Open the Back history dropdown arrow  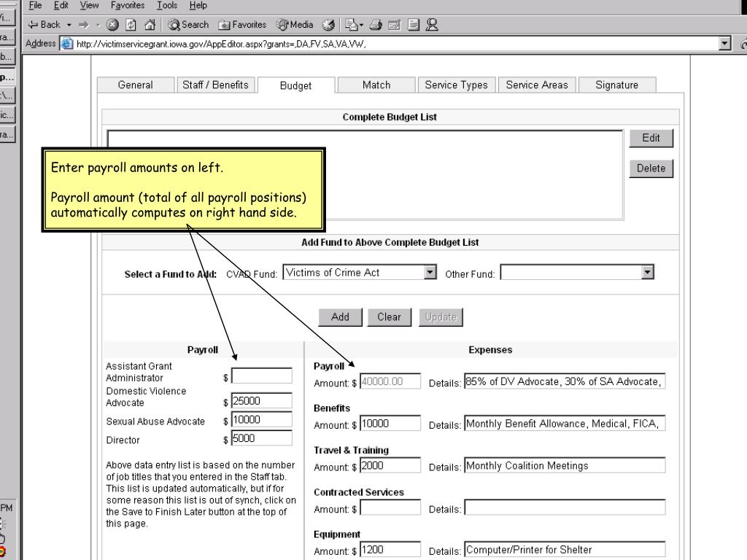pyautogui.click(x=69, y=25)
